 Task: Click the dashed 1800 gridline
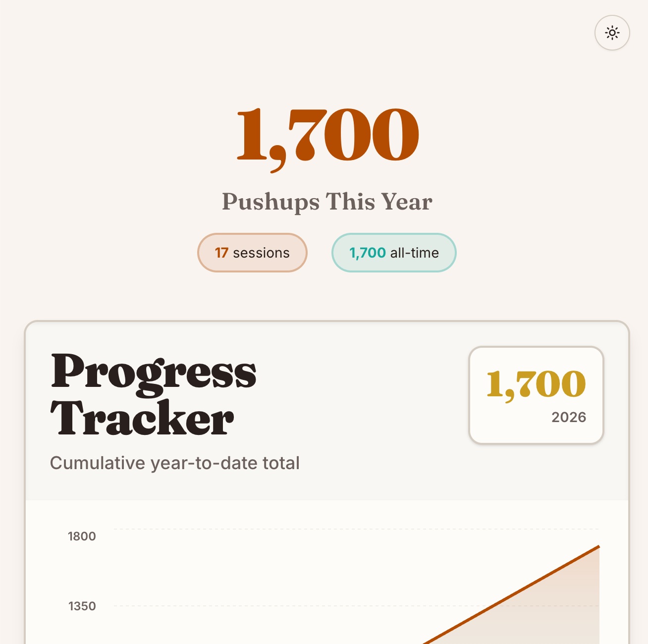(x=297, y=529)
